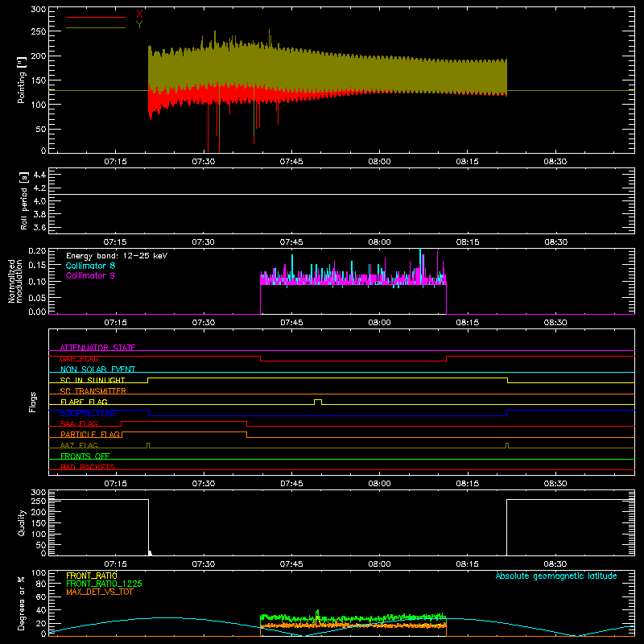Click the PARTICLE_FLAG label
The height and width of the screenshot is (644, 644).
pyautogui.click(x=90, y=434)
